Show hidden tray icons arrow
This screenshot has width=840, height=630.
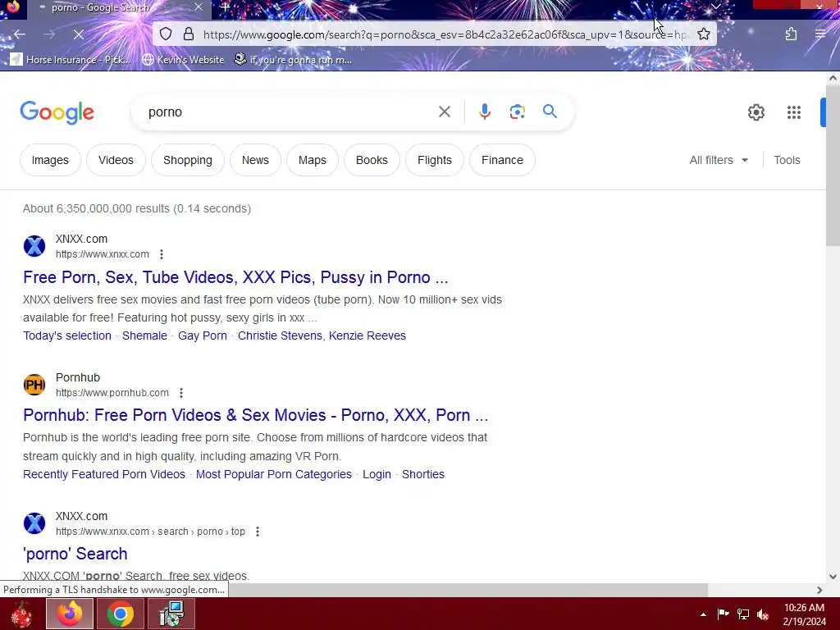703,614
